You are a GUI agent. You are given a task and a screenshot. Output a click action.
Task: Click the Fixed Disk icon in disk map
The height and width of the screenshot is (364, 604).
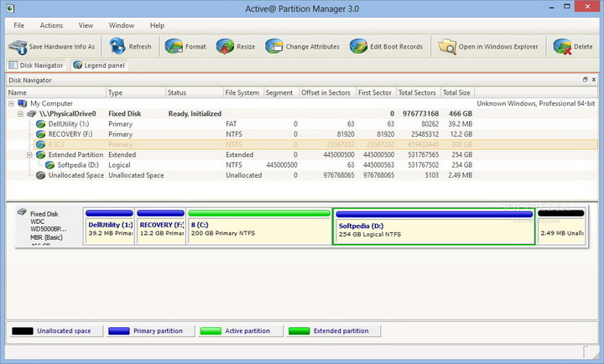coord(22,212)
